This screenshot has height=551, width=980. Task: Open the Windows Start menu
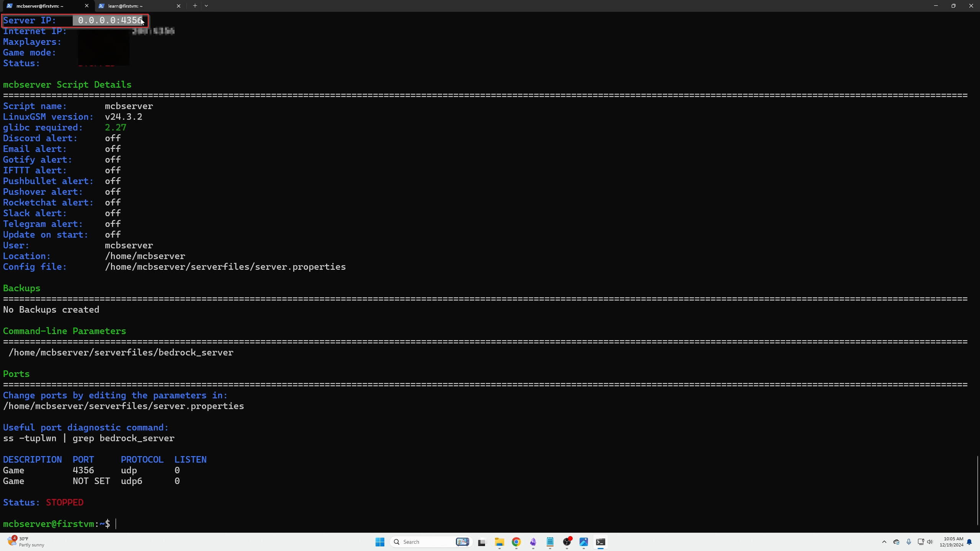click(x=380, y=542)
